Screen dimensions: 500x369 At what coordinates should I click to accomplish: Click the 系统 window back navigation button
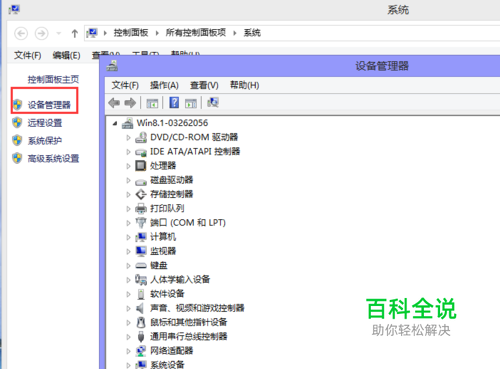21,33
